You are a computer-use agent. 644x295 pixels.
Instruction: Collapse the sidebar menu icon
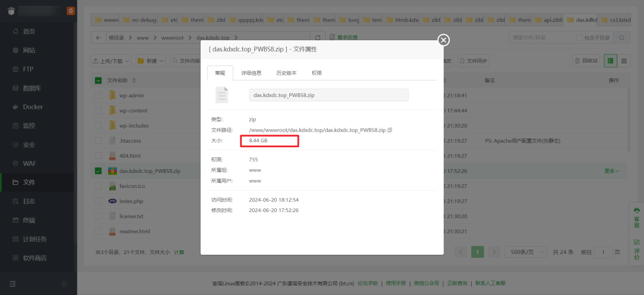pyautogui.click(x=13, y=284)
